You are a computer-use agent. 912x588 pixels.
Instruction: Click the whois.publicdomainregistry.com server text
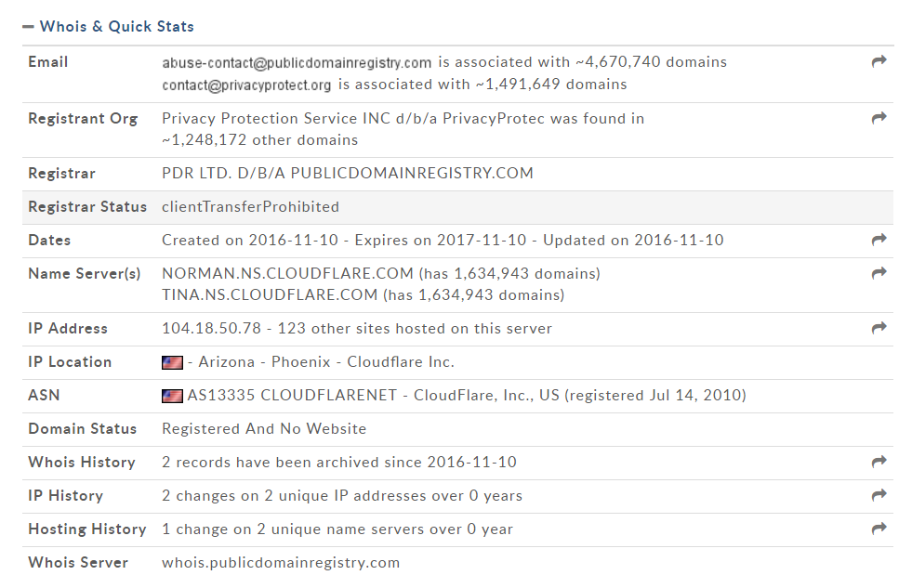coord(281,563)
